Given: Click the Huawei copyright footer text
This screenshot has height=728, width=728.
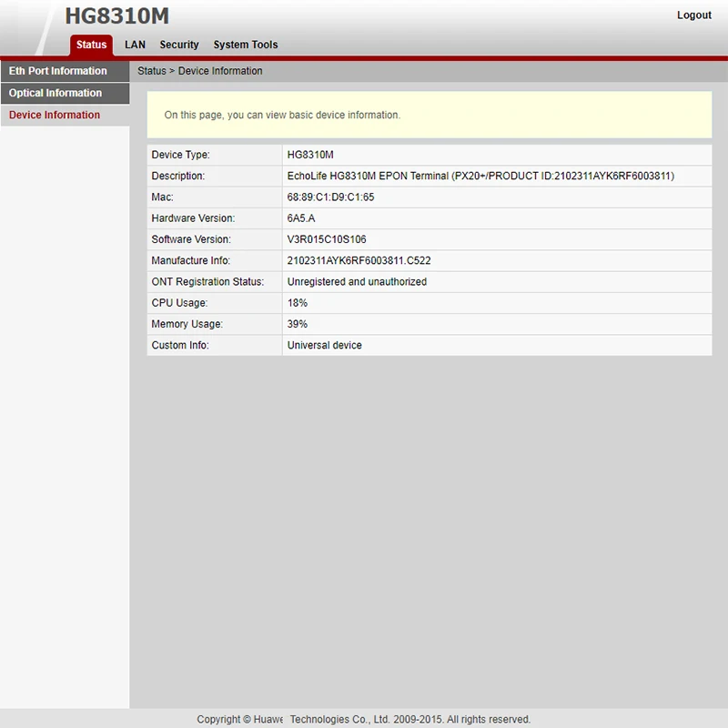Looking at the screenshot, I should [x=363, y=719].
